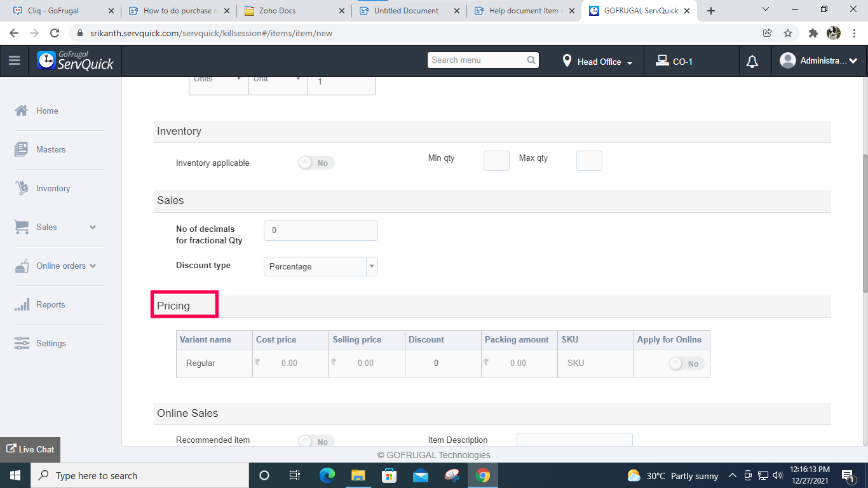Viewport: 868px width, 488px height.
Task: Open the Mail app from the taskbar
Action: click(x=421, y=475)
